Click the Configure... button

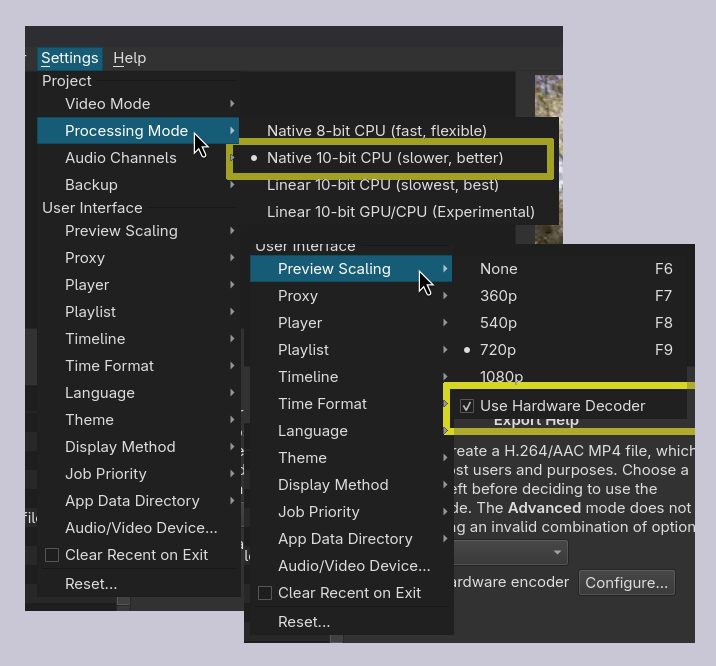(626, 583)
